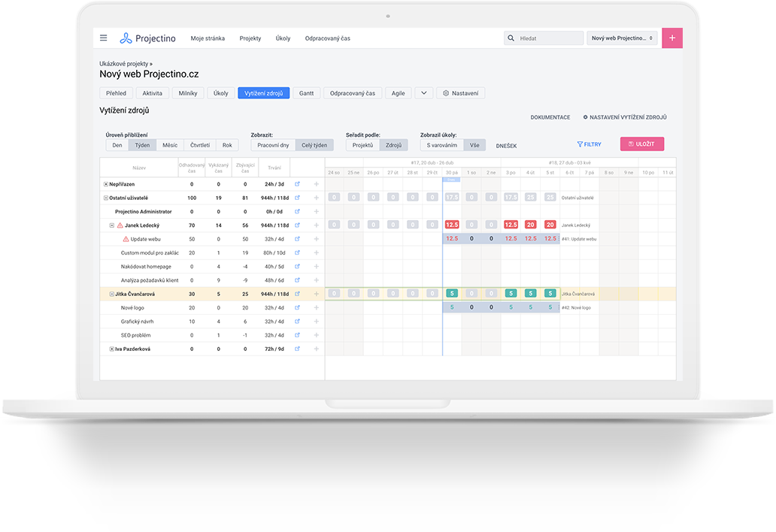This screenshot has width=776, height=532.
Task: Toggle display to Pracovní dny
Action: pyautogui.click(x=273, y=145)
